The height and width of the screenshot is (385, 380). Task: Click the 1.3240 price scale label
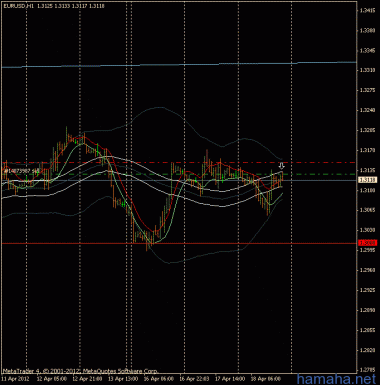(368, 110)
